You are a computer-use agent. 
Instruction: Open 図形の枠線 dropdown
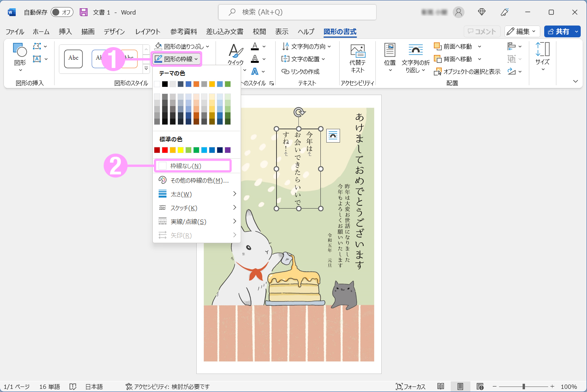click(177, 59)
